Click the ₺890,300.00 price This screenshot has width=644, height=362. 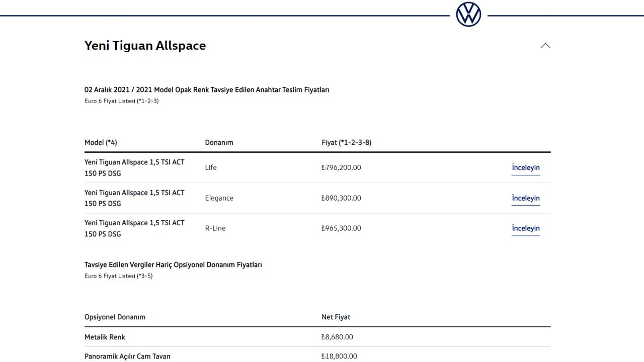(341, 198)
